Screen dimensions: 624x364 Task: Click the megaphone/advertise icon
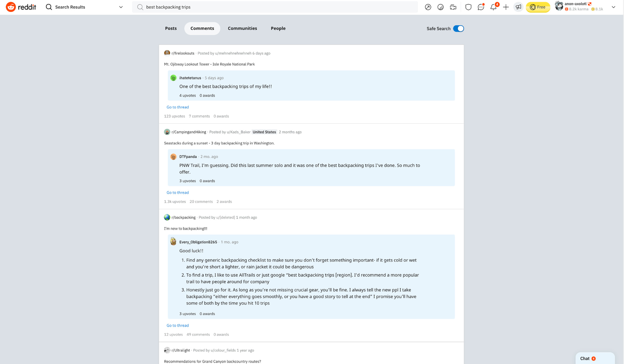[518, 7]
